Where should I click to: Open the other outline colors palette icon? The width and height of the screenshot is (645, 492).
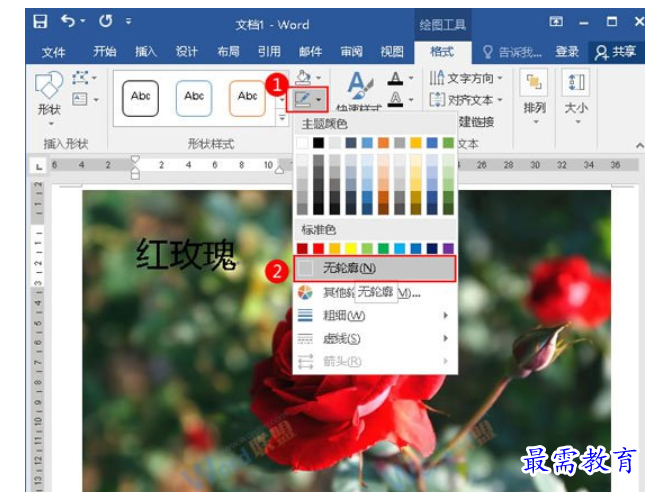click(x=305, y=292)
